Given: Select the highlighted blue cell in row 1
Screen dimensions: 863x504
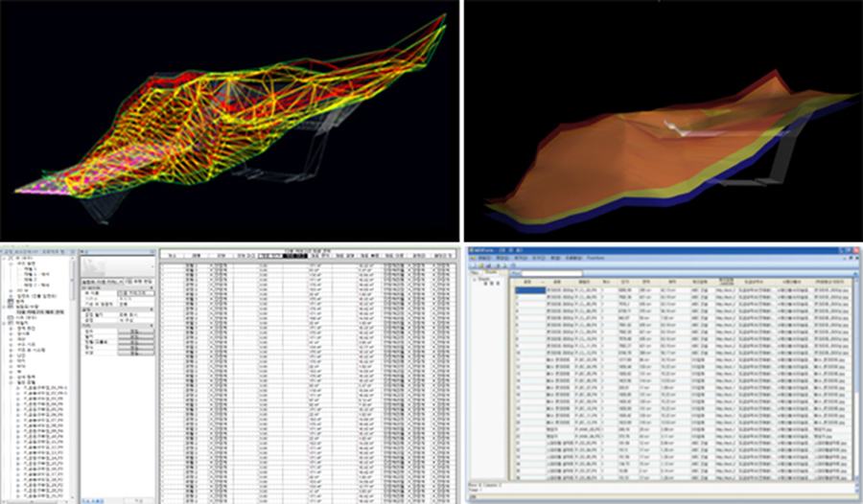Looking at the screenshot, I should tap(530, 290).
